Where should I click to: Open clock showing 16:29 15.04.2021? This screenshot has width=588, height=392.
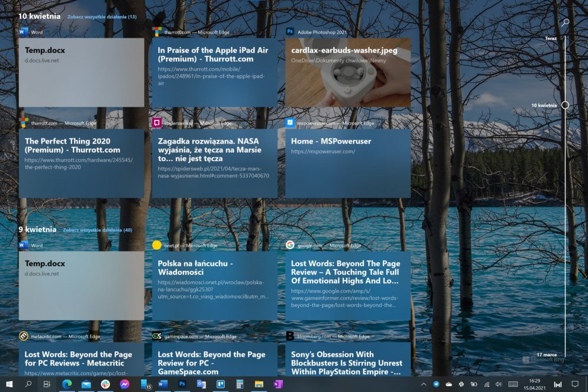[x=534, y=384]
